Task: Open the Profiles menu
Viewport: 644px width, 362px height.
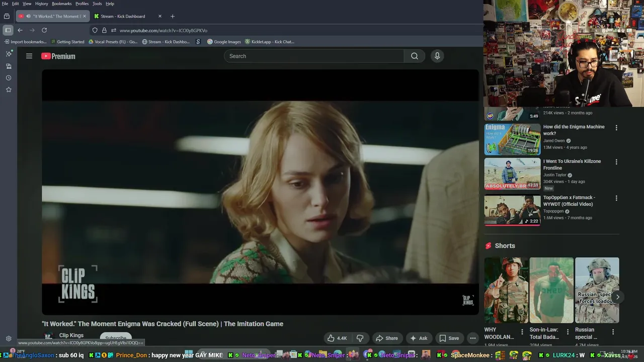Action: [x=82, y=4]
